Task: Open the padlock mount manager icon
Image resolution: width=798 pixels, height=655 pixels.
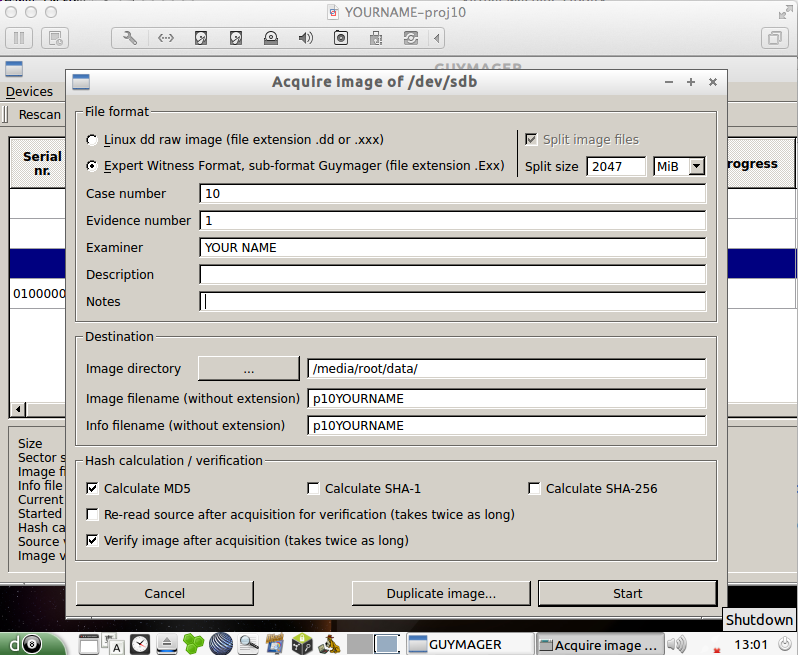Action: (302, 644)
